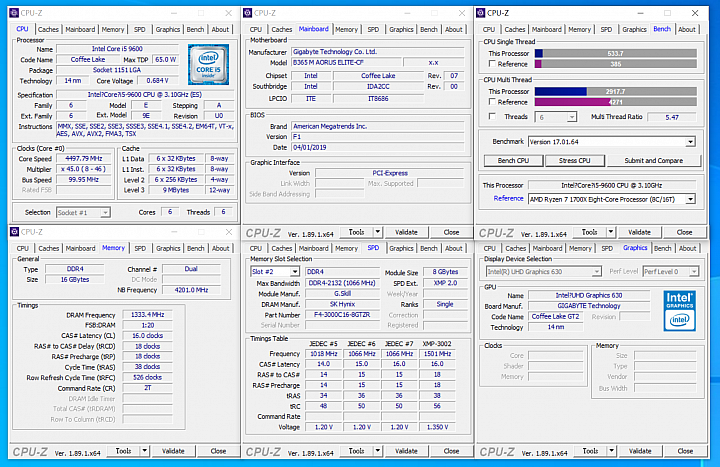Click the CPU-Z title icon of the CPU tab window
Image resolution: width=720 pixels, height=467 pixels.
(x=14, y=13)
